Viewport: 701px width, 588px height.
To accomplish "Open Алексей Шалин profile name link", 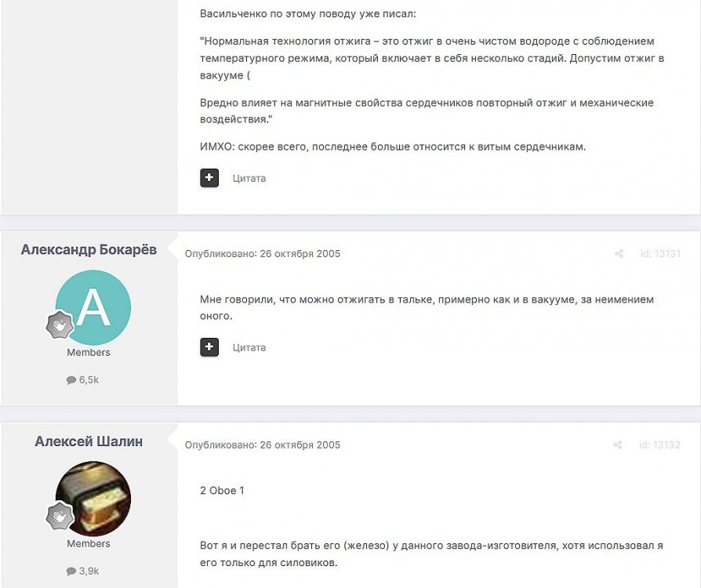I will point(89,441).
